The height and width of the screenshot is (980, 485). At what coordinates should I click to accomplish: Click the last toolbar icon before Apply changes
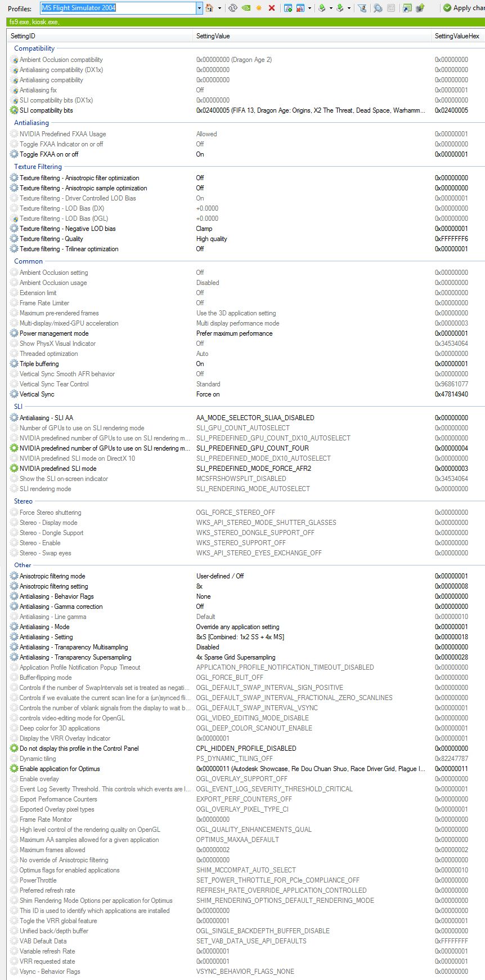click(x=420, y=8)
